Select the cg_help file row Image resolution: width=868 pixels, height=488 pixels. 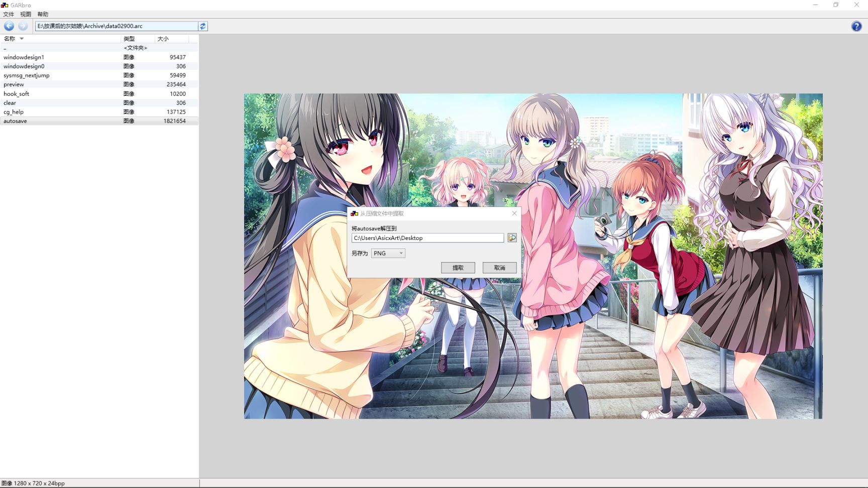(x=99, y=112)
